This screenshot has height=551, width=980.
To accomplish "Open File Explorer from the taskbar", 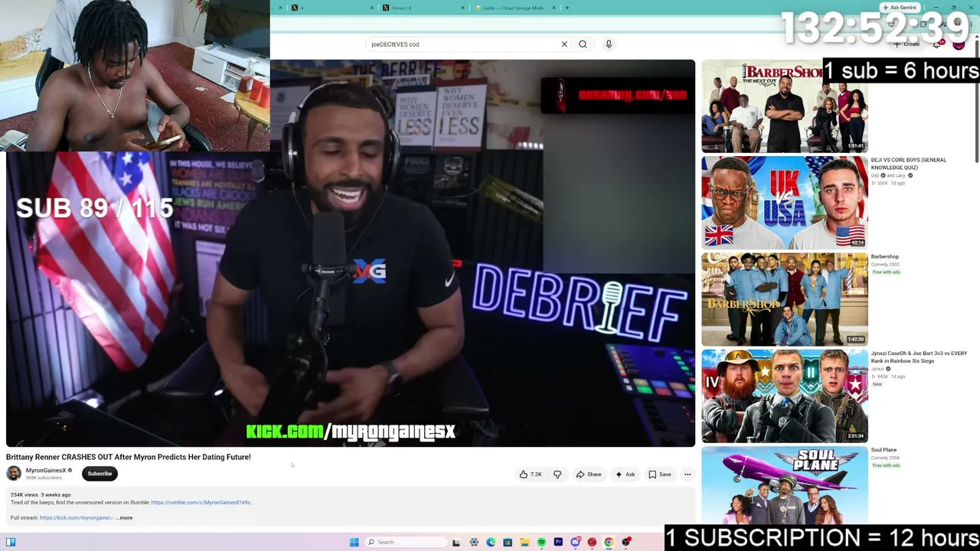I will coord(524,542).
